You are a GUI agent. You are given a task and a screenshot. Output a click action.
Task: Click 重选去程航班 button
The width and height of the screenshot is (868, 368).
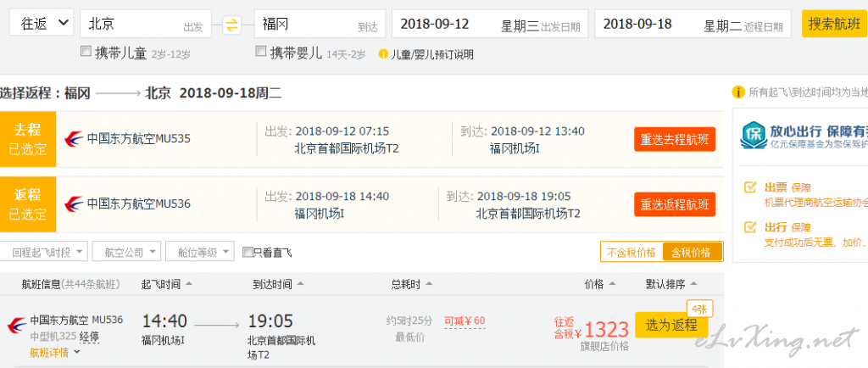pos(675,139)
